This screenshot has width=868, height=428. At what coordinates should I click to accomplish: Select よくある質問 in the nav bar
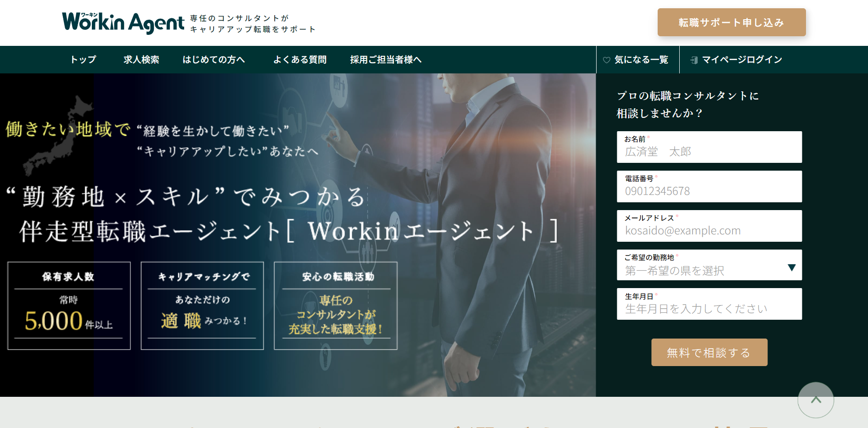(x=299, y=60)
